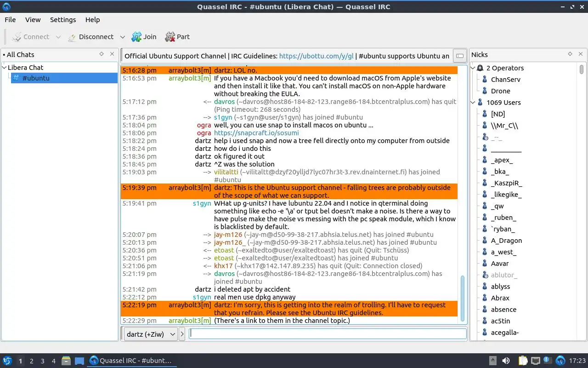Viewport: 588px width, 368px height.
Task: Open the dartz (+Ziw) nick dropdown
Action: point(151,334)
